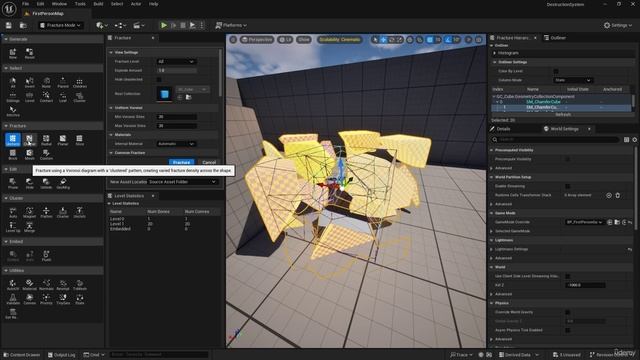
Task: Open the Internal Material dropdown
Action: (176, 144)
